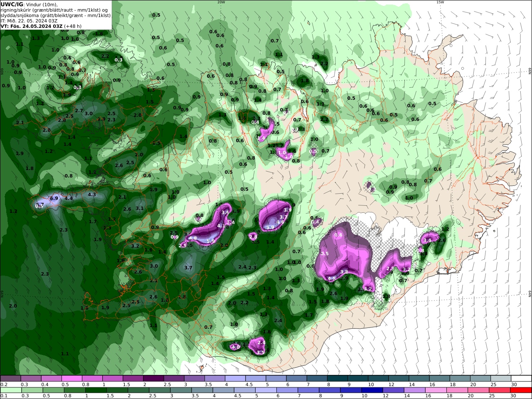
Task: Click the violet 12 mm rain legend swatch
Action: point(393,390)
